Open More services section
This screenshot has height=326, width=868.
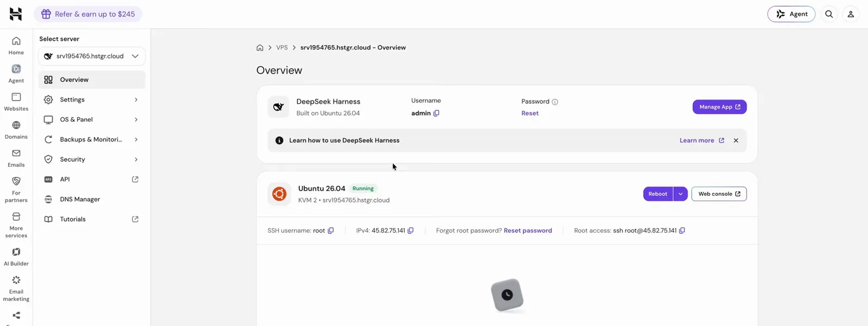coord(16,225)
